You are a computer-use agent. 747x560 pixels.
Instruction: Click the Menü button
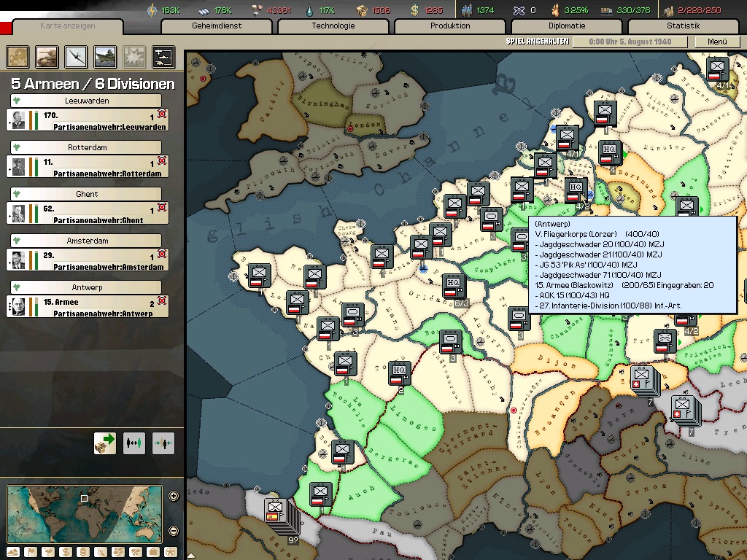pos(717,42)
